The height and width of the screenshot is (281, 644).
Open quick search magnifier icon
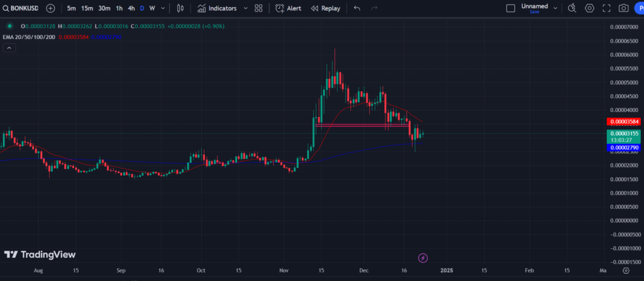(x=572, y=8)
